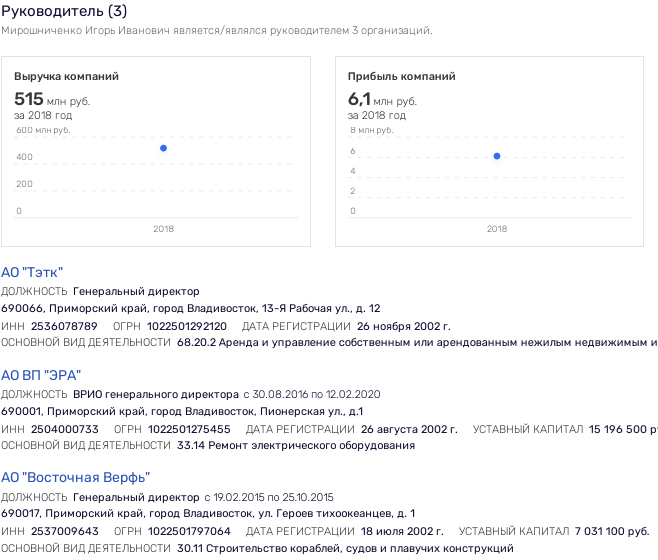Screen dimensions: 658x560
Task: Open the АО ВП "ЭРА" company link
Action: (x=41, y=375)
